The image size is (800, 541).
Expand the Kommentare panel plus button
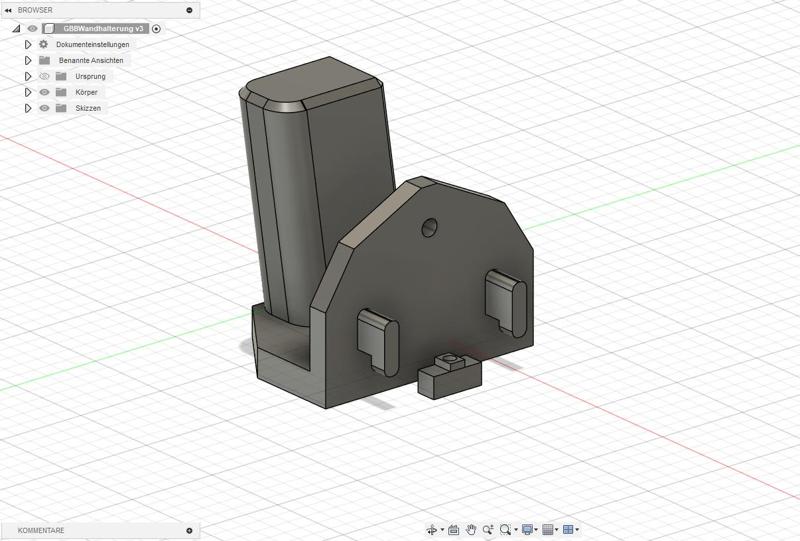coord(189,531)
